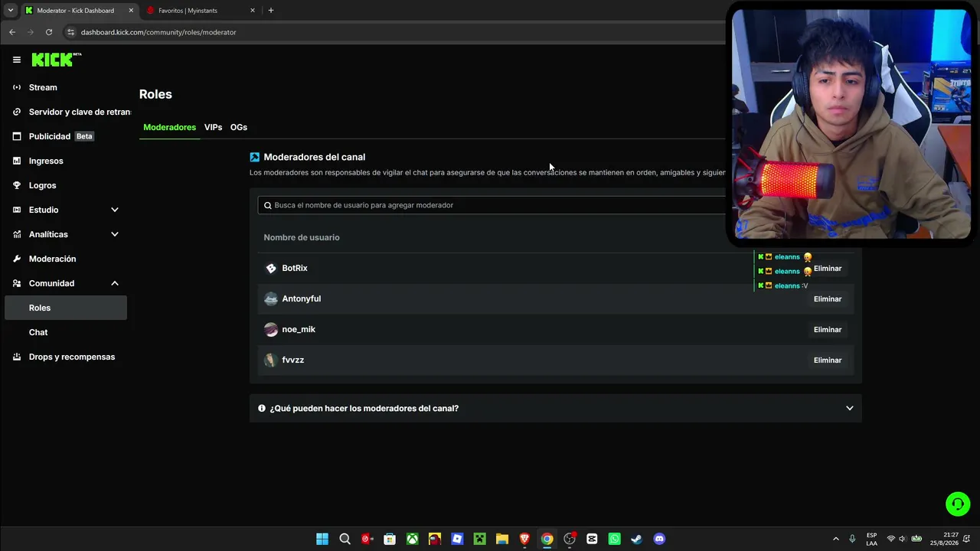Click the BotRix username
This screenshot has width=980, height=551.
[x=295, y=269]
